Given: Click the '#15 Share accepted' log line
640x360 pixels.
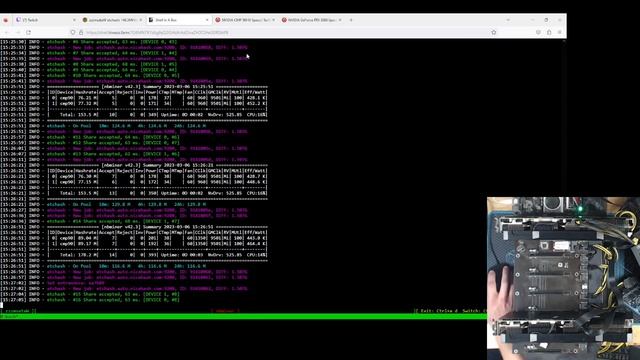Looking at the screenshot, I should 113,294.
